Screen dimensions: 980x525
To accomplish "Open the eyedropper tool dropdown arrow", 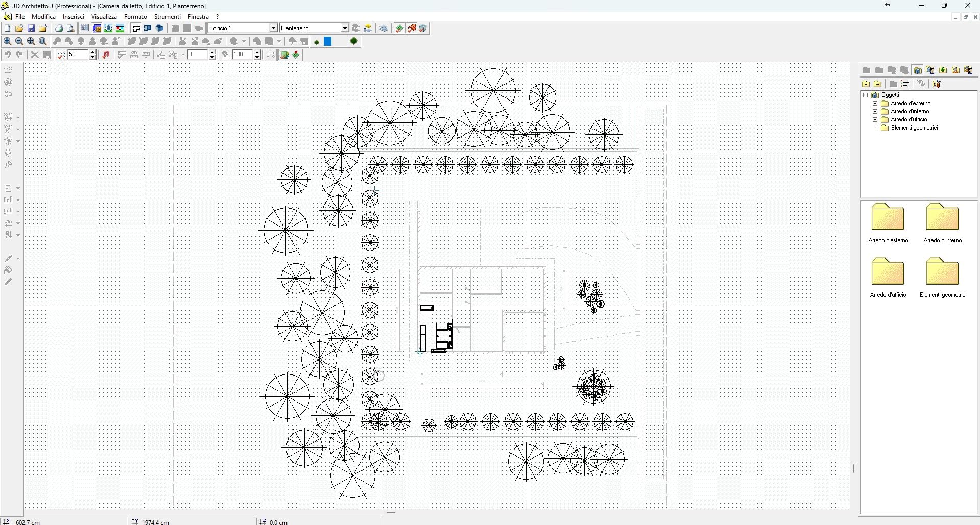I will (18, 259).
